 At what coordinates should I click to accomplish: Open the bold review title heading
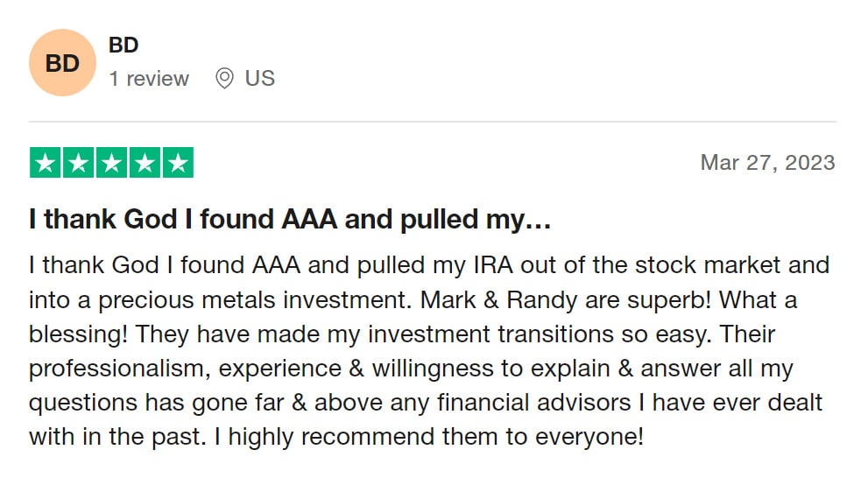click(290, 219)
